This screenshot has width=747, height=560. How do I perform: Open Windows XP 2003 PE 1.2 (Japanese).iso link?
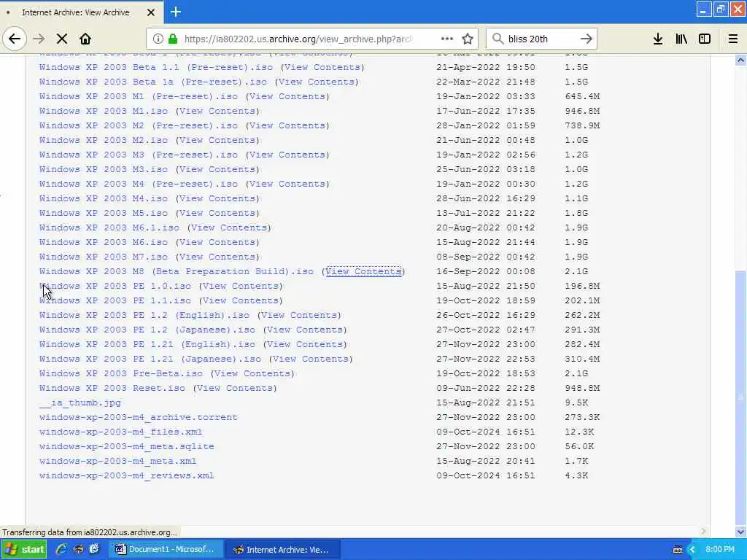pyautogui.click(x=147, y=330)
